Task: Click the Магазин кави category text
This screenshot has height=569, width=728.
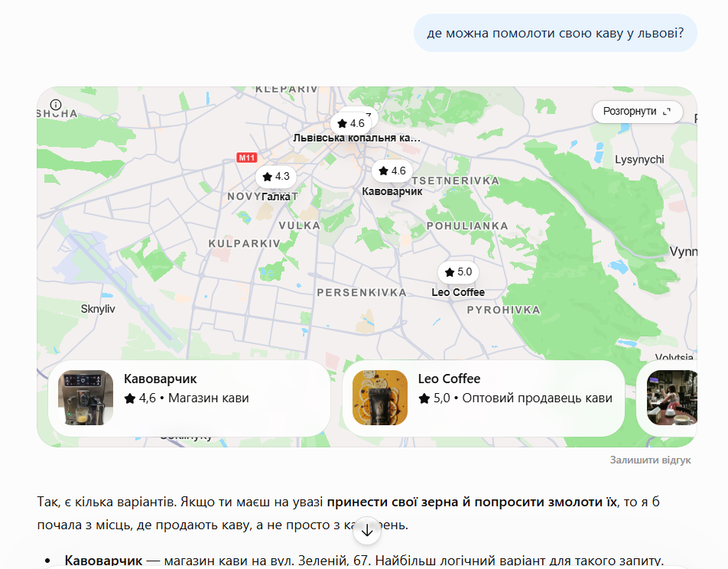Action: coord(209,398)
